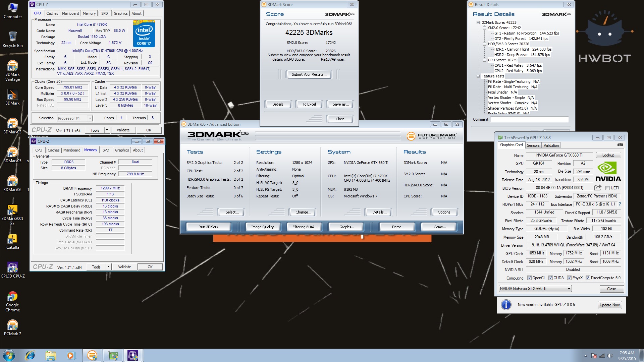Click the To Excel button
The height and width of the screenshot is (362, 644).
309,104
